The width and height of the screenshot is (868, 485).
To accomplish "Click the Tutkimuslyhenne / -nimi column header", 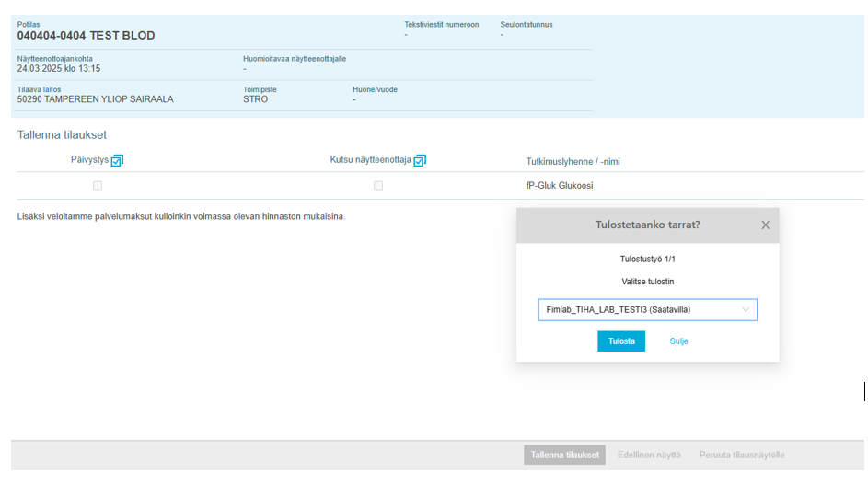I will point(566,161).
